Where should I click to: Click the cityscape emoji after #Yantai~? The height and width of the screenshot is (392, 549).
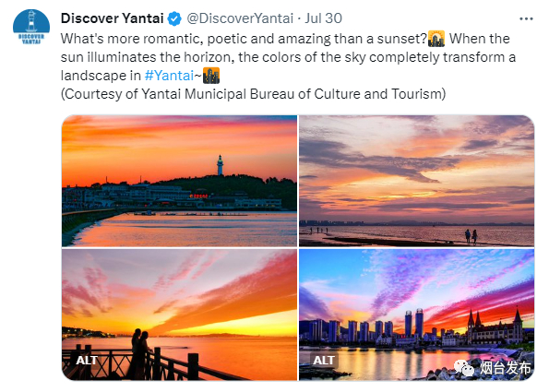coord(211,76)
